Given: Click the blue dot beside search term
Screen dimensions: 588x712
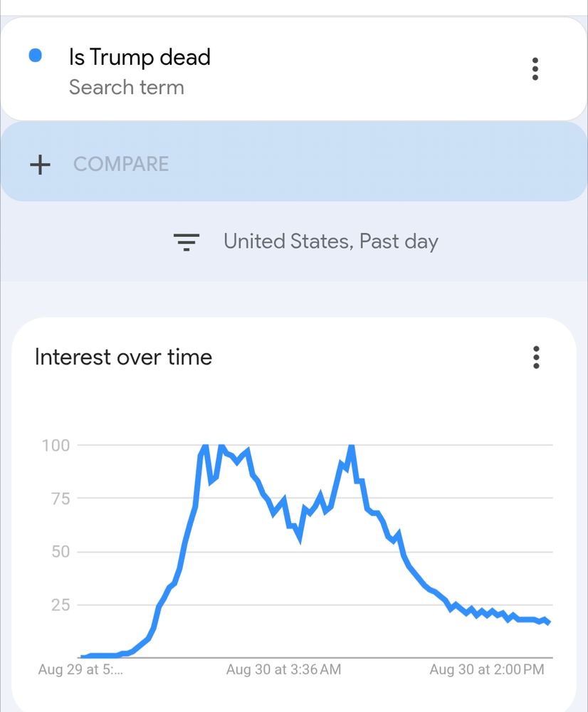Looking at the screenshot, I should (x=35, y=56).
